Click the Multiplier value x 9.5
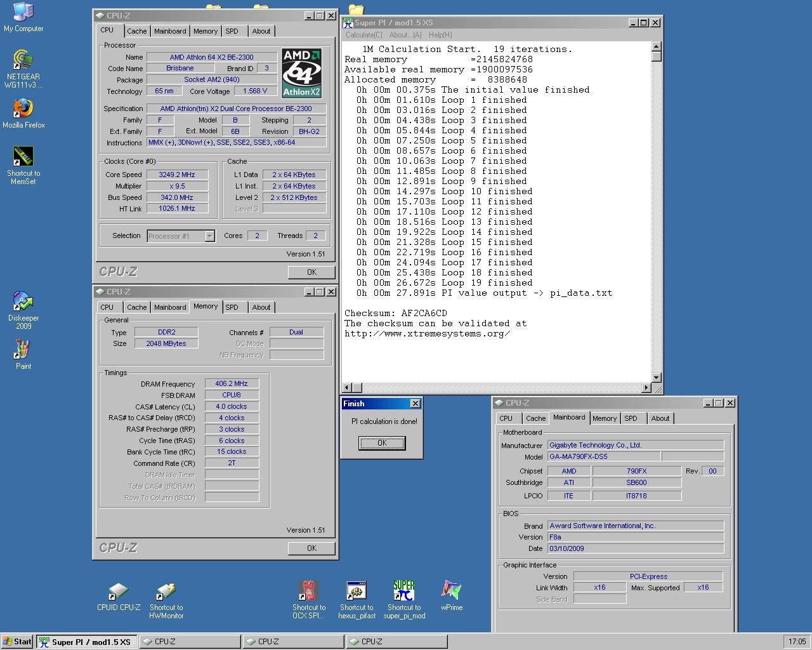 [x=177, y=186]
